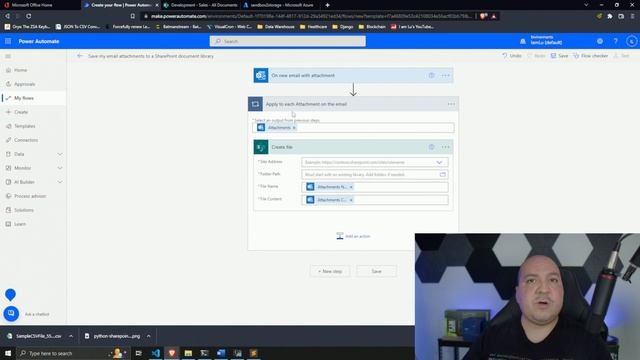This screenshot has width=640, height=360.
Task: Go back using the flow title arrow
Action: coord(80,56)
